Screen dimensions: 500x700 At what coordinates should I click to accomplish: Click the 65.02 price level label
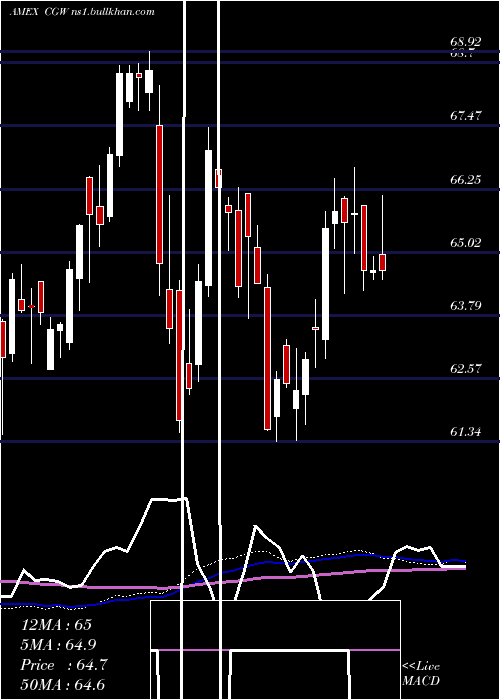coord(466,242)
